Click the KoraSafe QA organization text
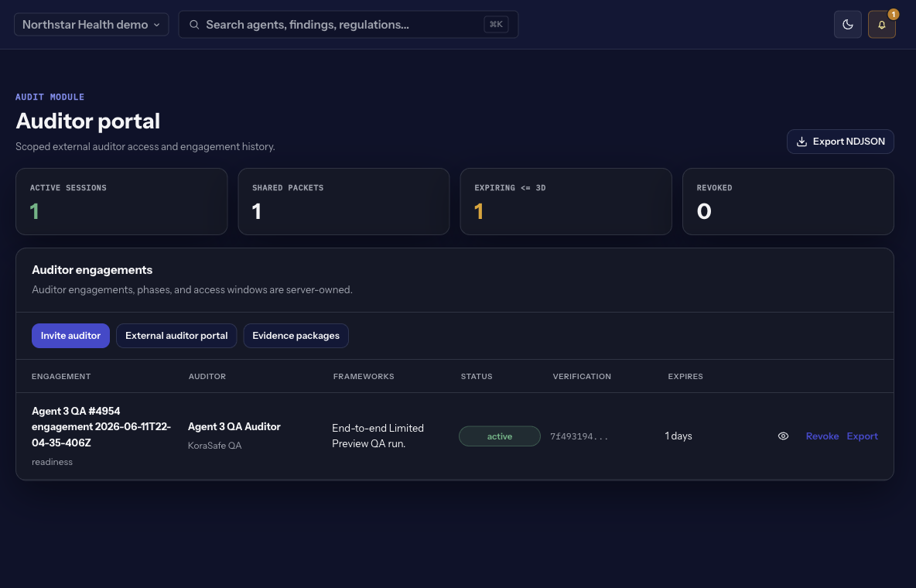This screenshot has height=588, width=916. [x=214, y=446]
